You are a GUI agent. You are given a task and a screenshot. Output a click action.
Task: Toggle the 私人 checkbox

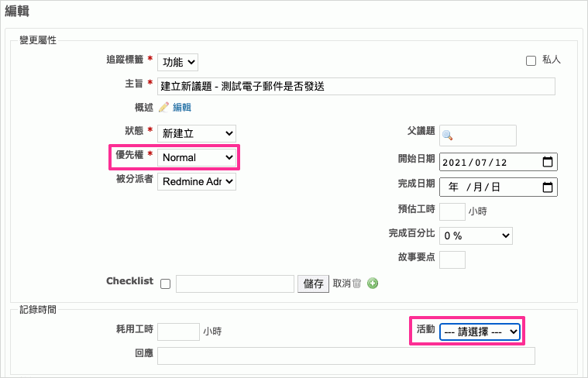tap(531, 60)
